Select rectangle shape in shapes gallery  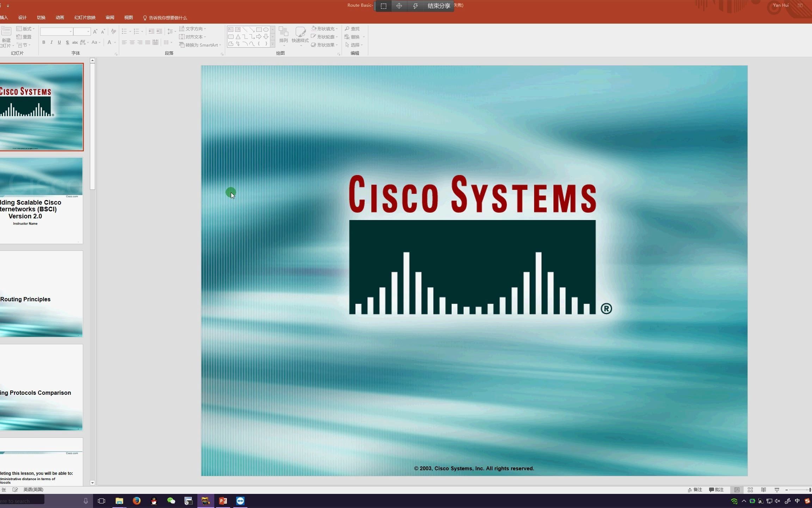[259, 30]
